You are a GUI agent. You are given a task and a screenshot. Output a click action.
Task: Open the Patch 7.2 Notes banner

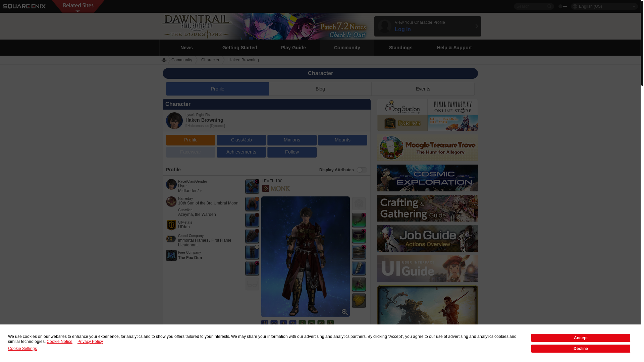point(343,30)
